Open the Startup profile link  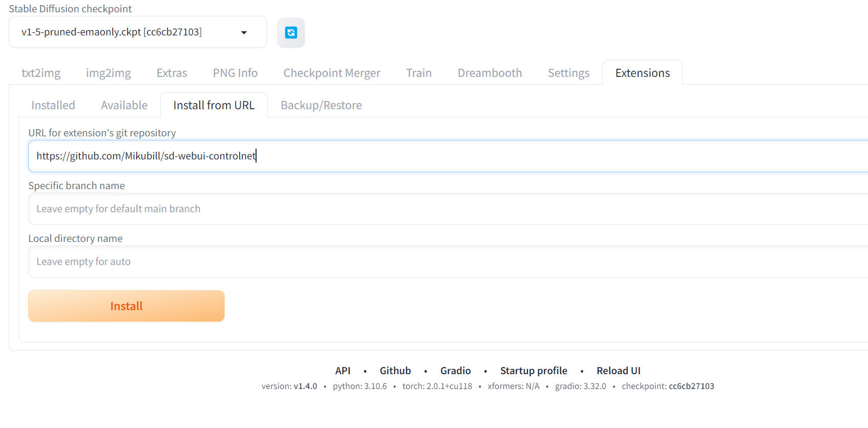tap(534, 371)
